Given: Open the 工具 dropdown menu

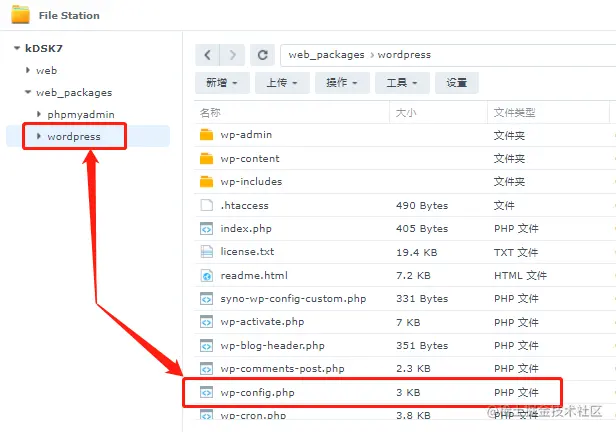Looking at the screenshot, I should (x=402, y=82).
